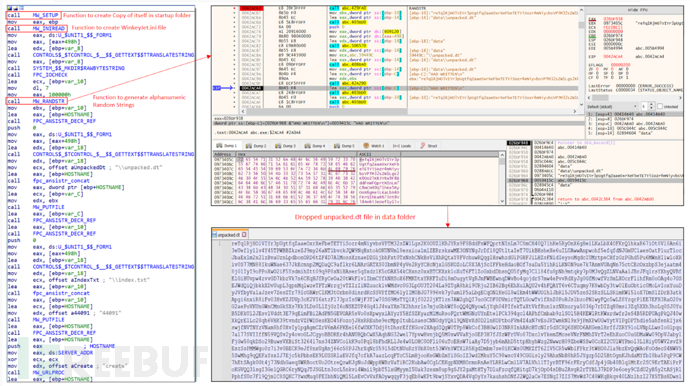
Task: Open the Dump 1 tab icon
Action: click(219, 146)
